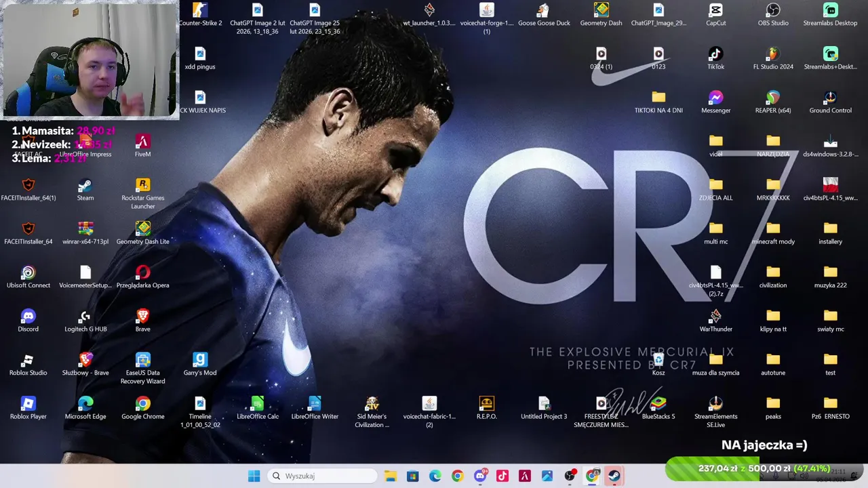Screen dimensions: 868x488
Task: Open File Explorer from the taskbar
Action: point(391,476)
